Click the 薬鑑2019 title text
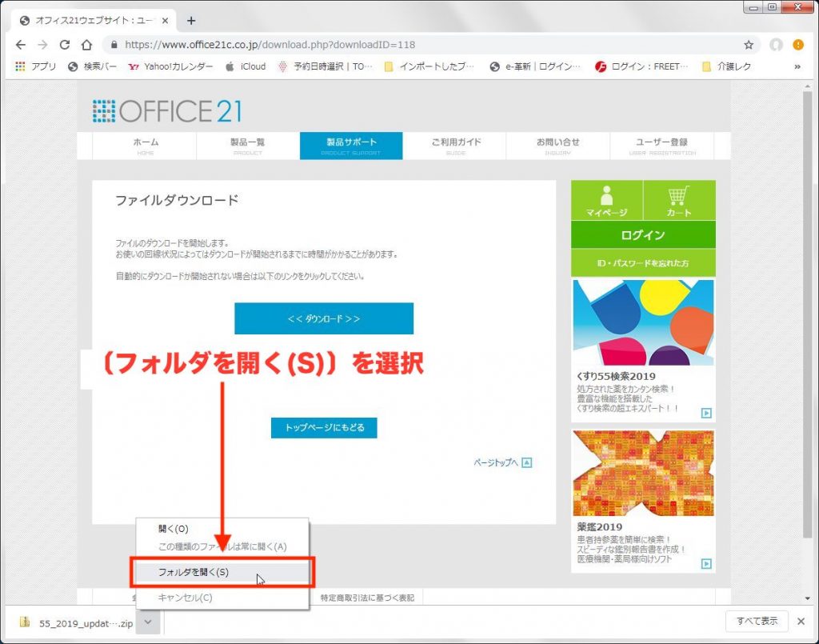 click(600, 527)
